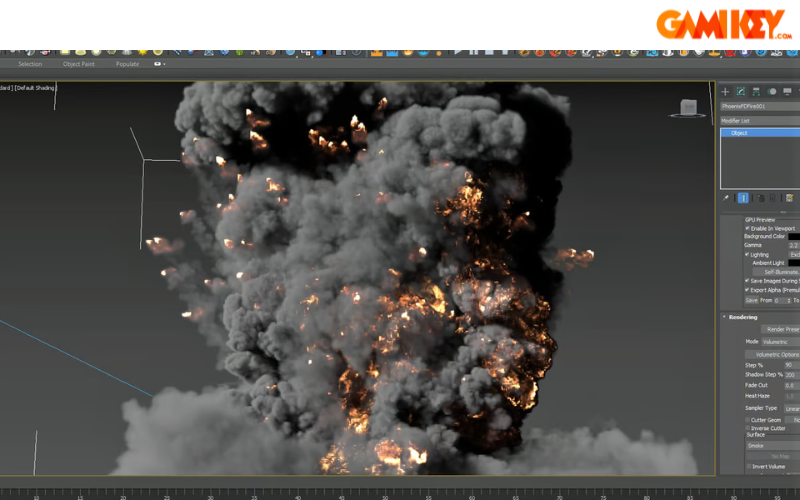Open the Sampler Type dropdown showing Linear
The height and width of the screenshot is (500, 800).
pyautogui.click(x=792, y=409)
